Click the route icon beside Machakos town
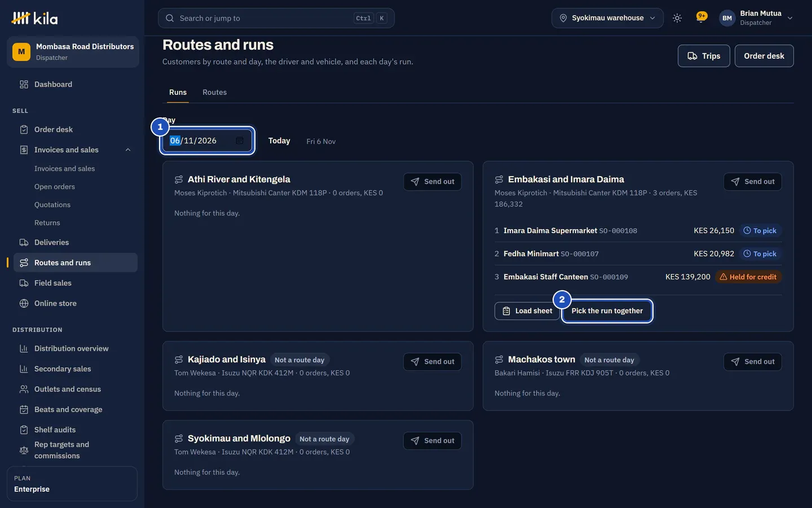Screen dimensions: 812x508 coord(499,360)
